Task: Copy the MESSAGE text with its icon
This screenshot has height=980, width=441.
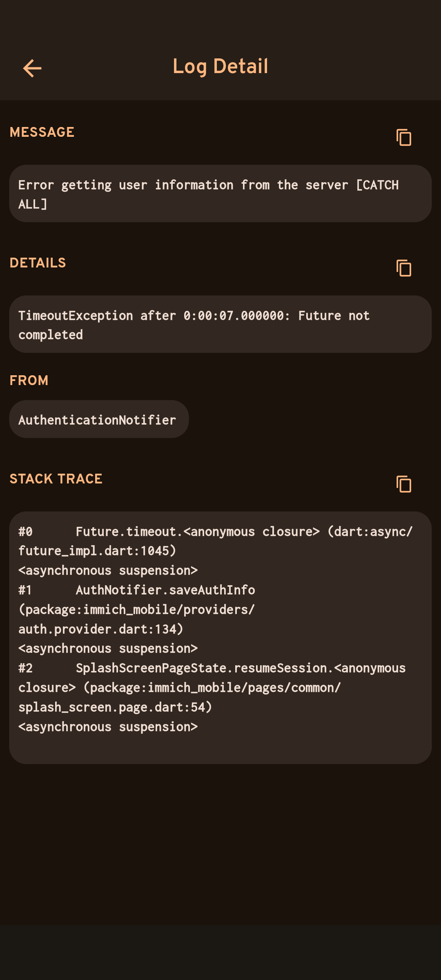Action: click(x=403, y=137)
